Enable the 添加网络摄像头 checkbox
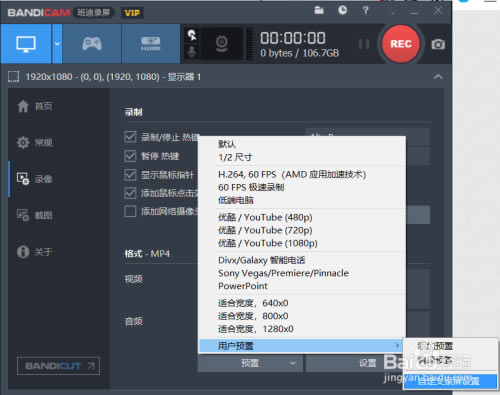 point(130,211)
